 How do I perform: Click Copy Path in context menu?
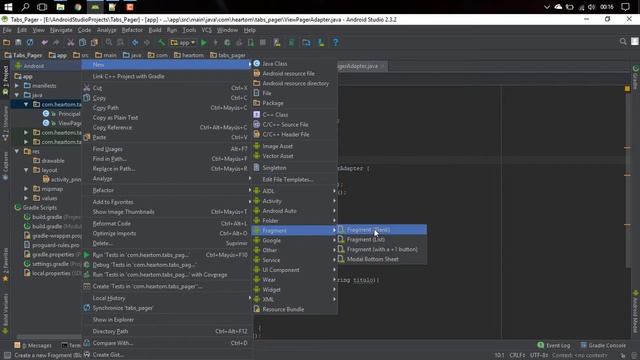click(167, 108)
